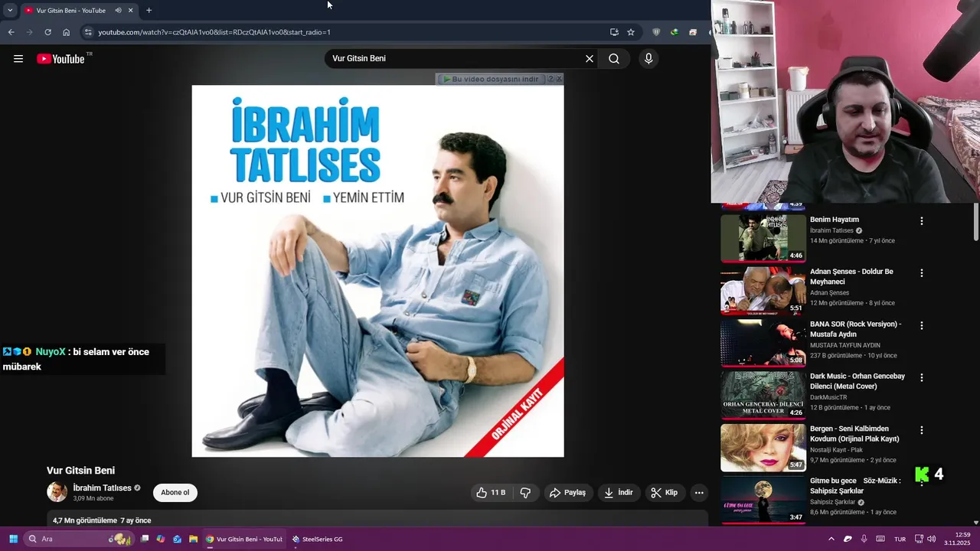
Task: Go to YouTube home via logo
Action: point(60,59)
